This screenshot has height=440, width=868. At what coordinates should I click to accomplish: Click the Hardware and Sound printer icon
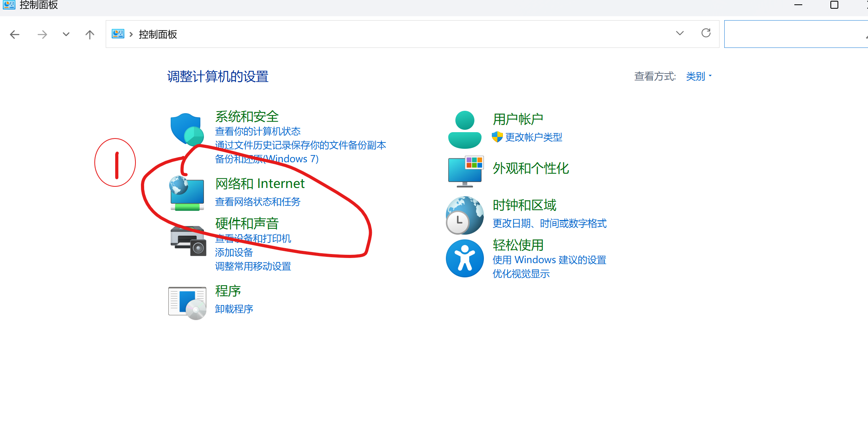(188, 241)
